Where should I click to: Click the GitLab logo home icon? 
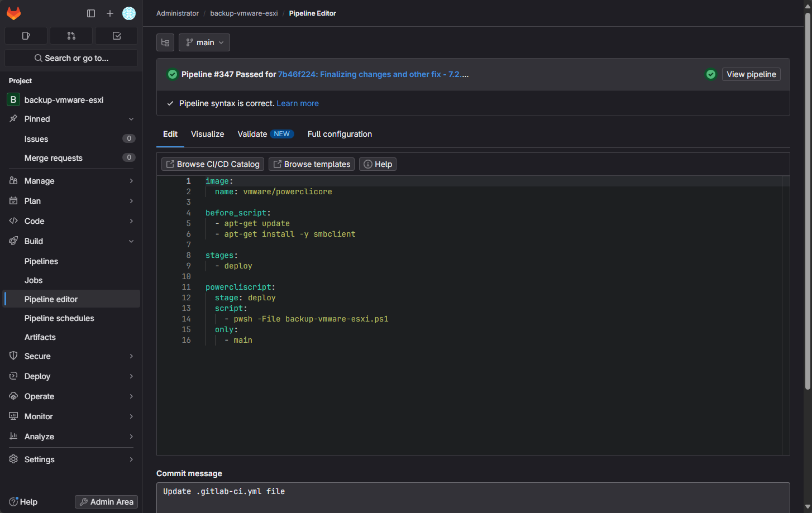click(13, 13)
